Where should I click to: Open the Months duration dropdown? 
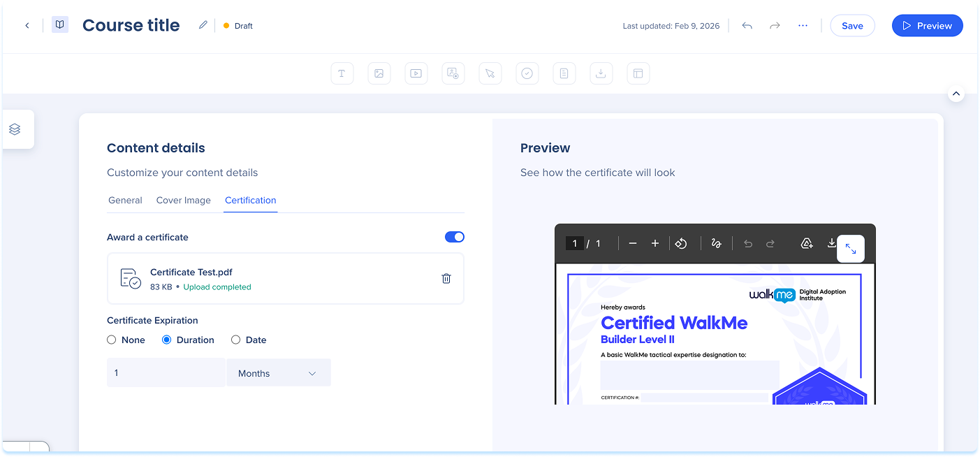[278, 373]
